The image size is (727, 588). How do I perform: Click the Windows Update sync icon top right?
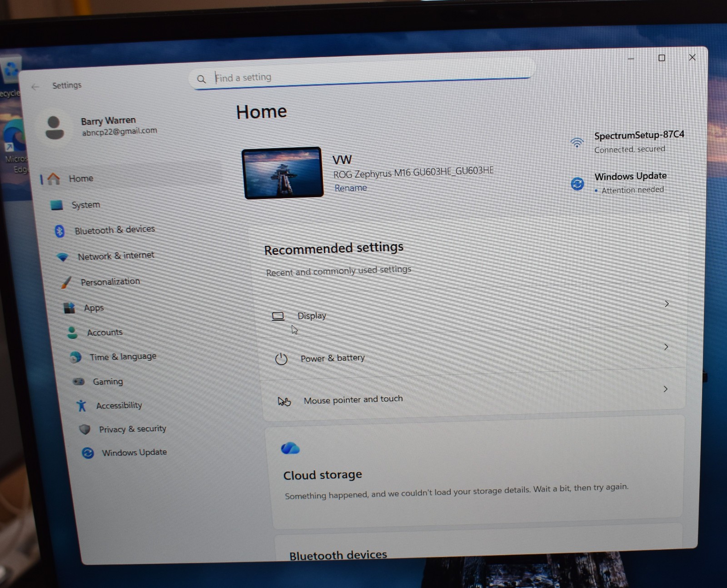[577, 184]
